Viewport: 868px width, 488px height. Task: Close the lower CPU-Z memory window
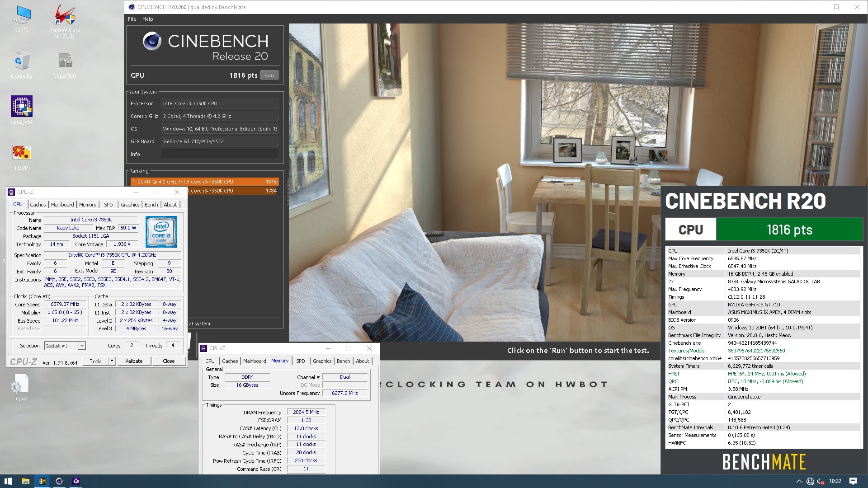click(x=369, y=348)
